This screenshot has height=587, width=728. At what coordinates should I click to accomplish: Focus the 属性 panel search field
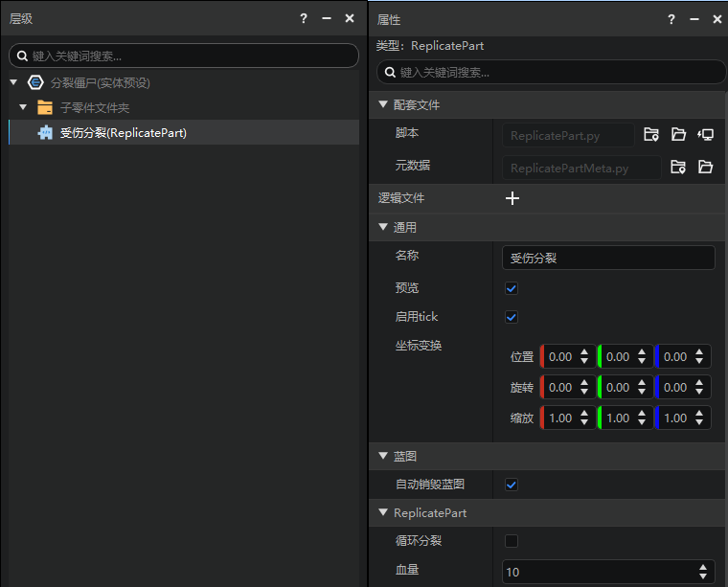tap(551, 72)
